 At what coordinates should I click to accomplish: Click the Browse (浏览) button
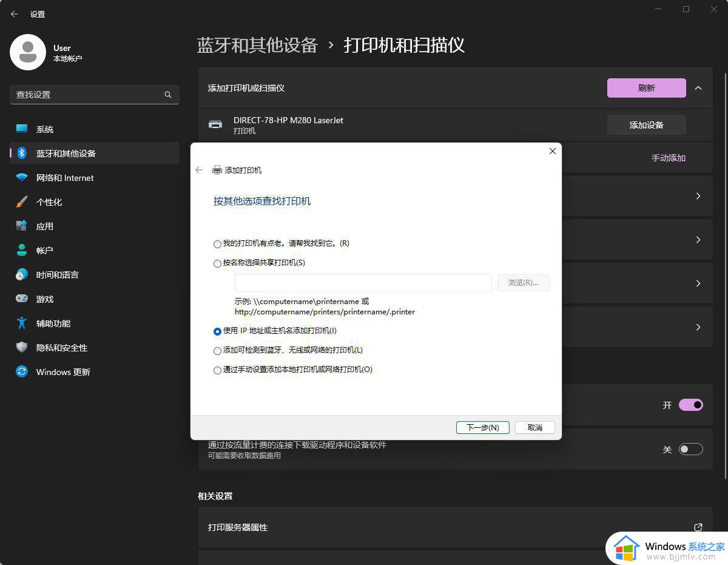(x=524, y=283)
